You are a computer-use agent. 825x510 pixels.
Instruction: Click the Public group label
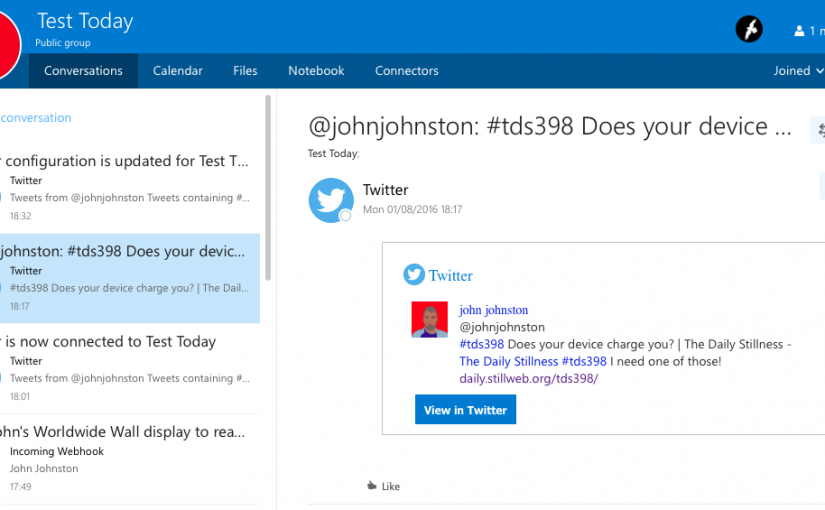63,43
